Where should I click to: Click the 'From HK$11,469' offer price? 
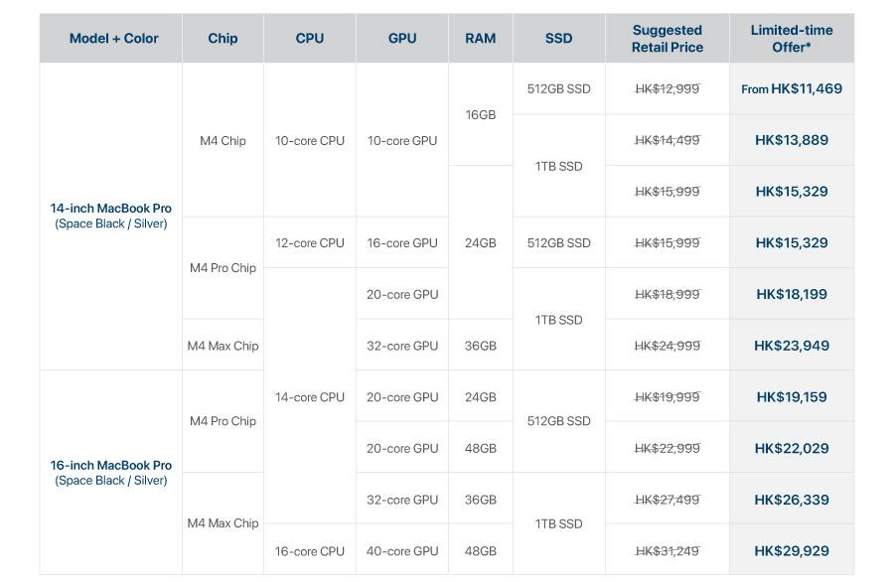click(x=792, y=88)
